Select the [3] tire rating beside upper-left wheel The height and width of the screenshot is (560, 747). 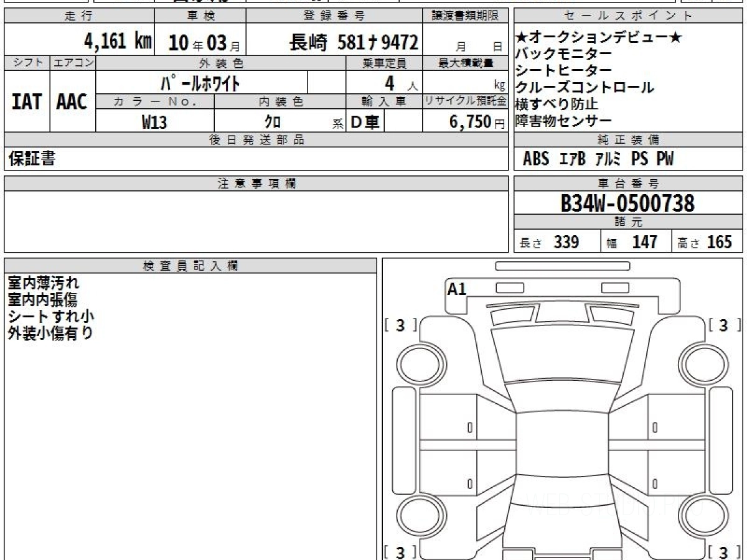click(401, 325)
